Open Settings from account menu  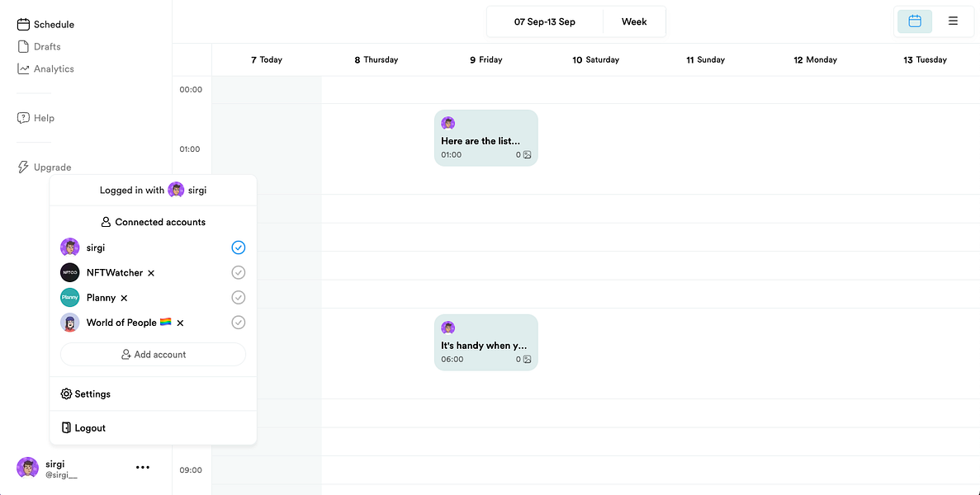click(153, 394)
